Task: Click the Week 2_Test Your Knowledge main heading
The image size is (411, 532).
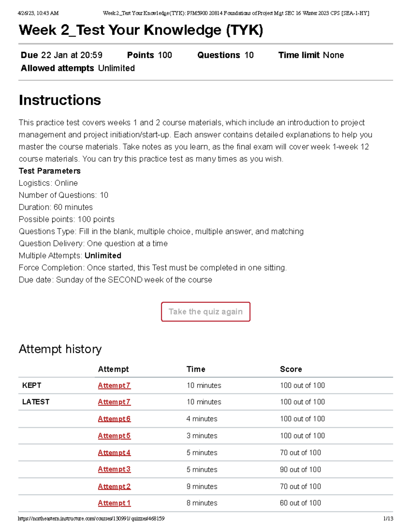Action: [141, 30]
